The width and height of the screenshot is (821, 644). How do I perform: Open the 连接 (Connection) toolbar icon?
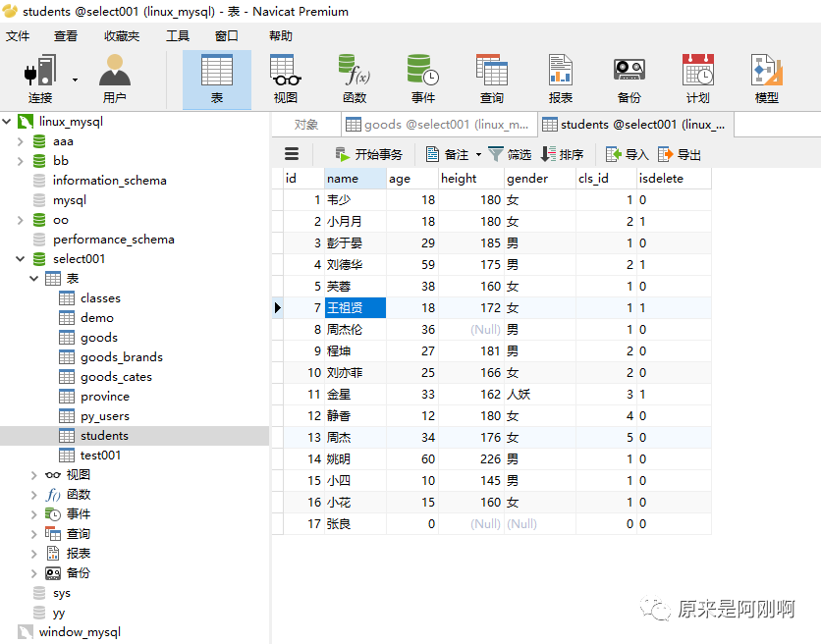[x=40, y=80]
